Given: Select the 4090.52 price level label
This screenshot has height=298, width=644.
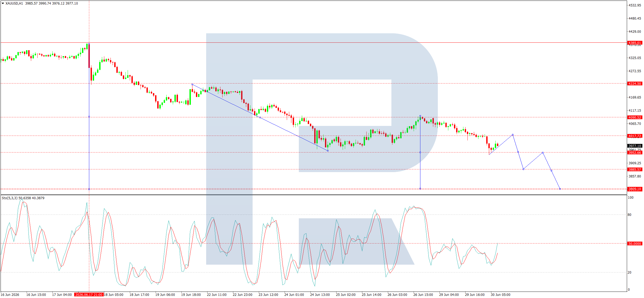Looking at the screenshot, I should click(635, 117).
